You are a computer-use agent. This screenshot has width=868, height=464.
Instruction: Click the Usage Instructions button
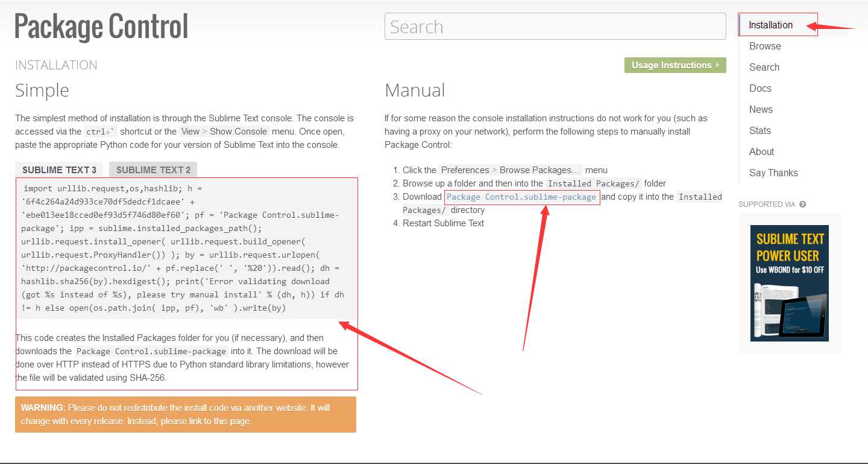675,65
